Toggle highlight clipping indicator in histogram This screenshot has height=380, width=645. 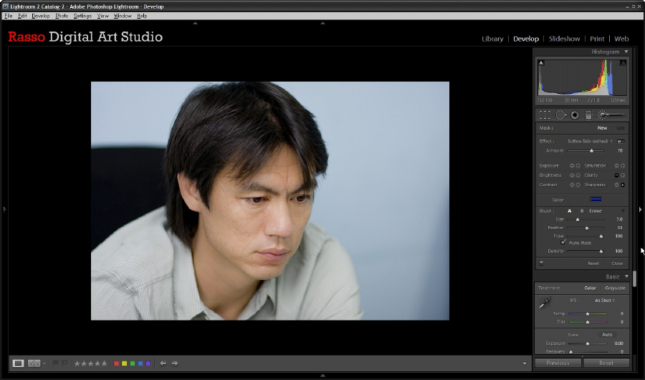(x=623, y=63)
